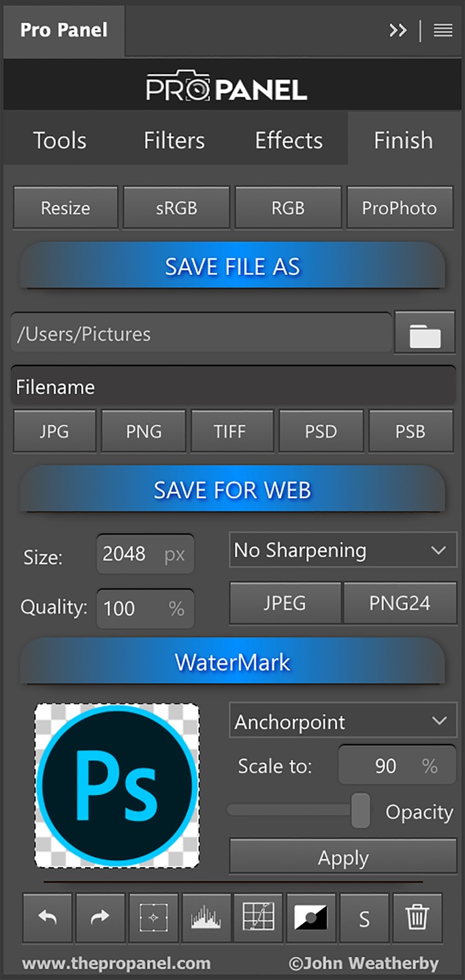Collapse panel with double-arrow icon
This screenshot has width=465, height=980.
pyautogui.click(x=398, y=31)
